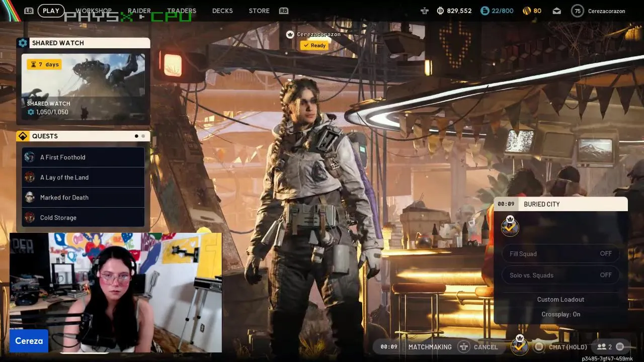The image size is (644, 362).
Task: Click the yellow Ready status badge
Action: 314,45
